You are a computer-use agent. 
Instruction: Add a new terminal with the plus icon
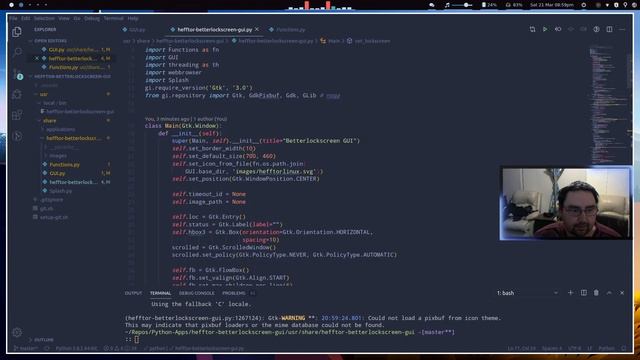(x=571, y=293)
